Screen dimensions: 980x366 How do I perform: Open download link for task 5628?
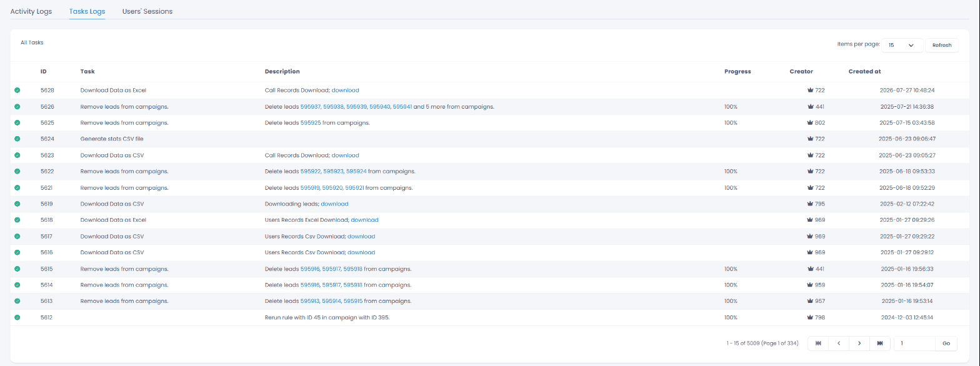(346, 91)
